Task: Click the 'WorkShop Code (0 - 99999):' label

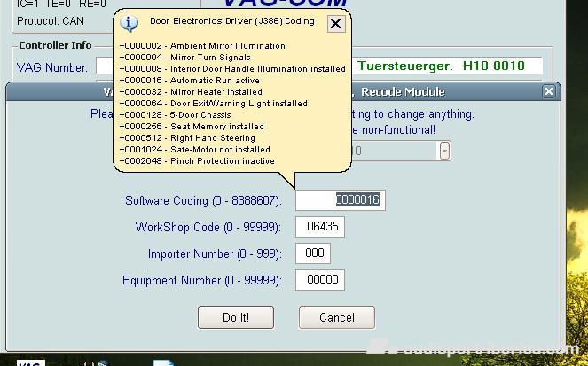Action: [208, 228]
